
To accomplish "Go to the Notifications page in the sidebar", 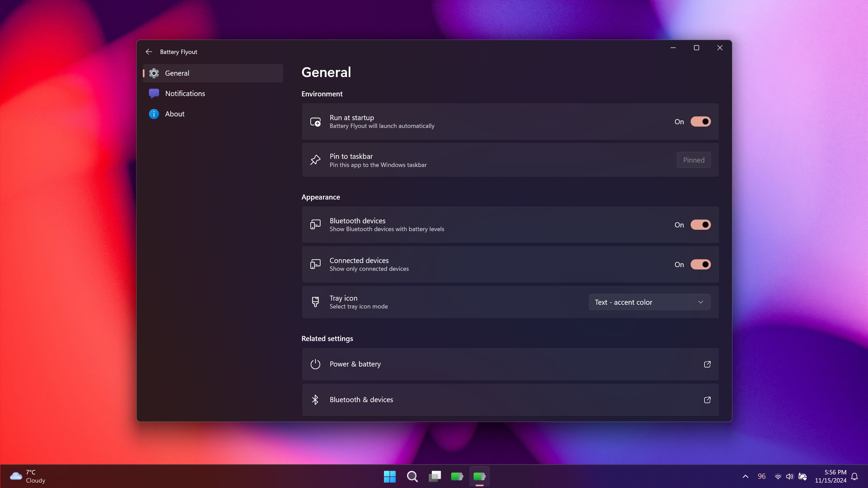I will [x=185, y=93].
